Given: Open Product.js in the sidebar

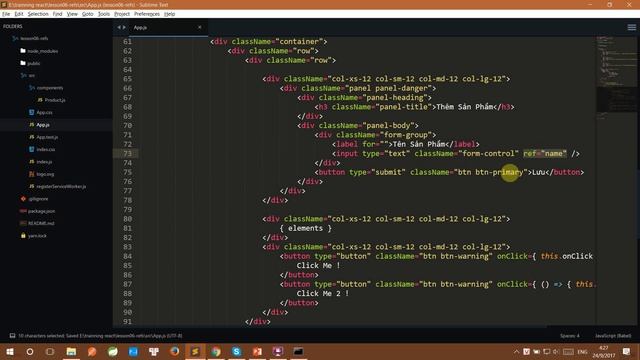Looking at the screenshot, I should point(55,100).
